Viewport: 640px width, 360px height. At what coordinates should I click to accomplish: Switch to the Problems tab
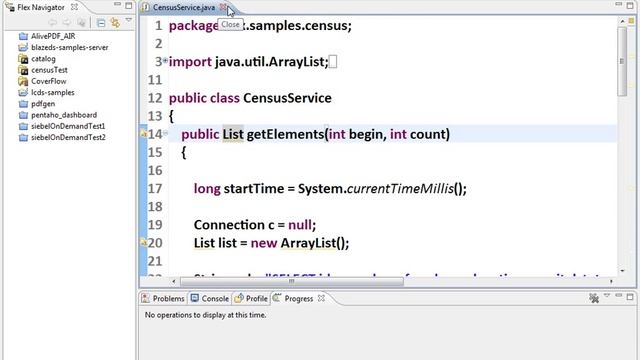pos(163,299)
